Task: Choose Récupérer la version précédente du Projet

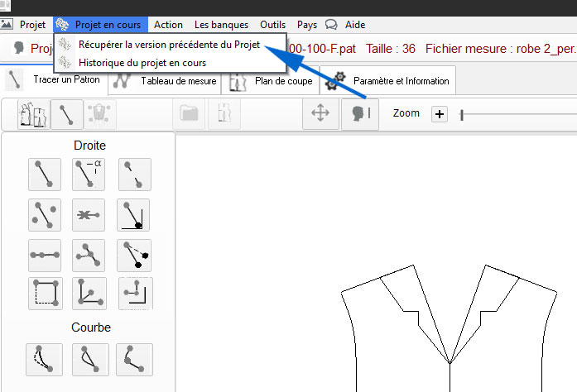Action: 171,45
